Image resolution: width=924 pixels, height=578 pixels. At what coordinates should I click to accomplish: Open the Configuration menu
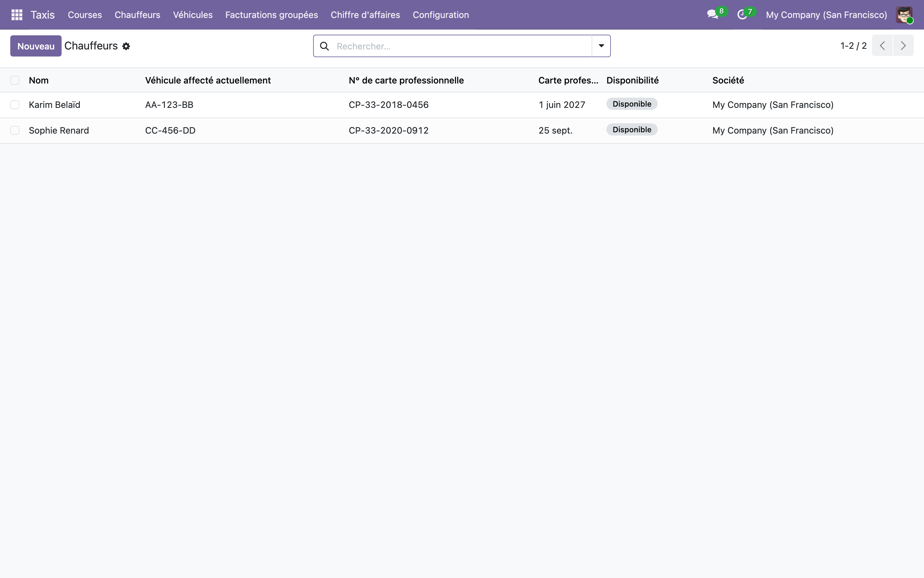pos(441,15)
